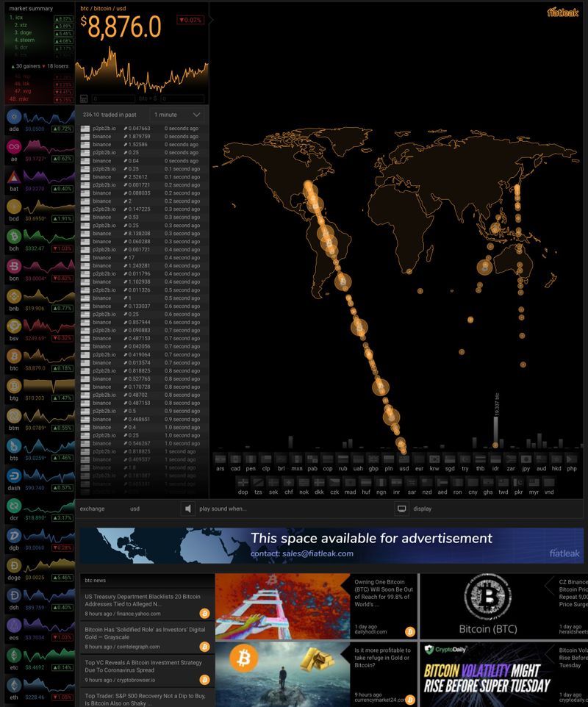Click the monitor display icon
The image size is (588, 707).
coord(402,509)
